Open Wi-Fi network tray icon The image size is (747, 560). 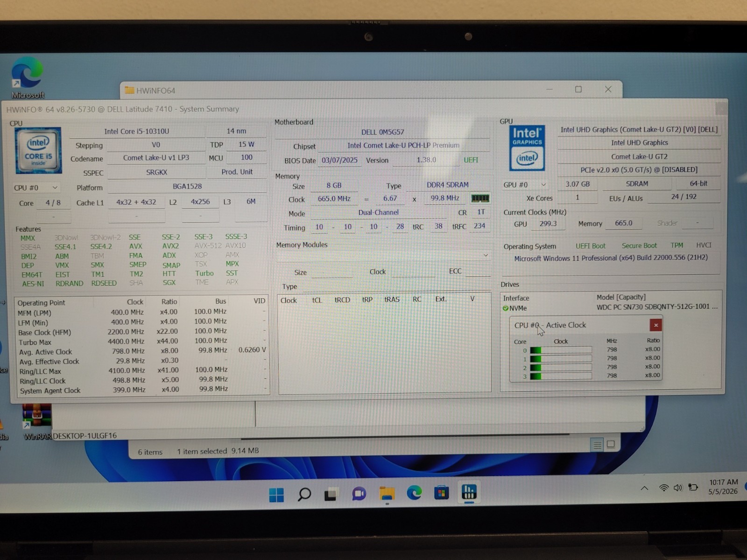point(663,488)
